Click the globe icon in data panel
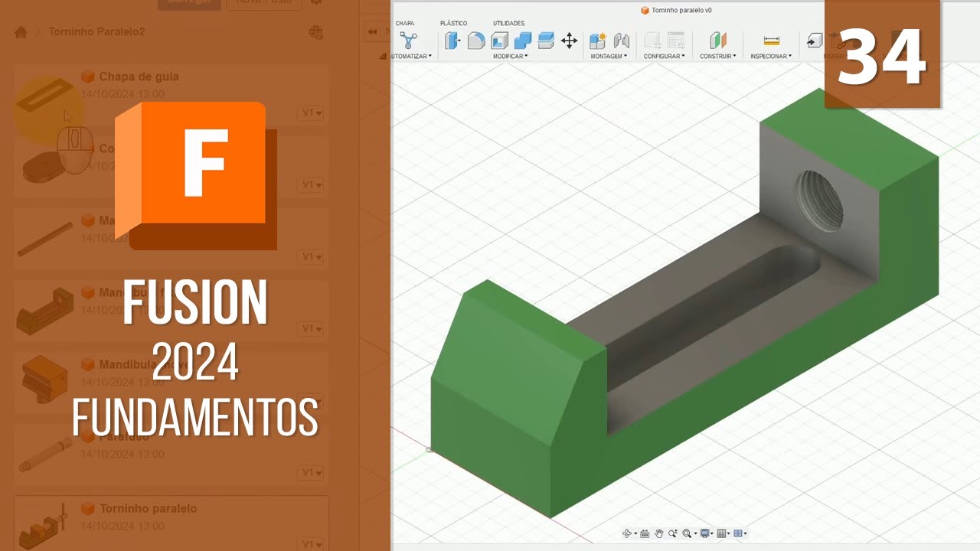 (315, 32)
